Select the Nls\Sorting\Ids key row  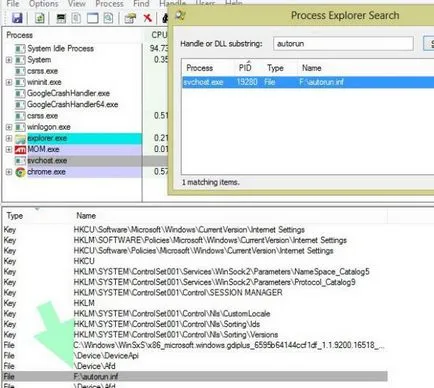tap(195, 324)
